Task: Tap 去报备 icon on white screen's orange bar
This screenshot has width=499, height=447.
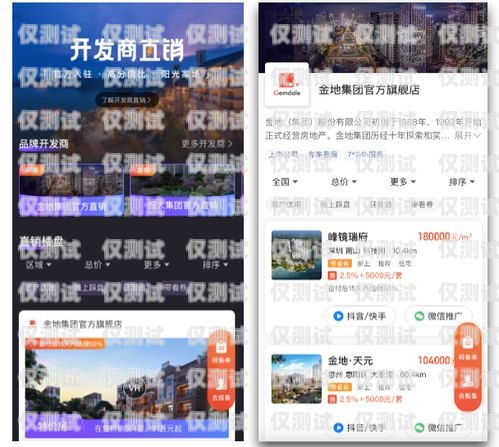Action: point(468,387)
